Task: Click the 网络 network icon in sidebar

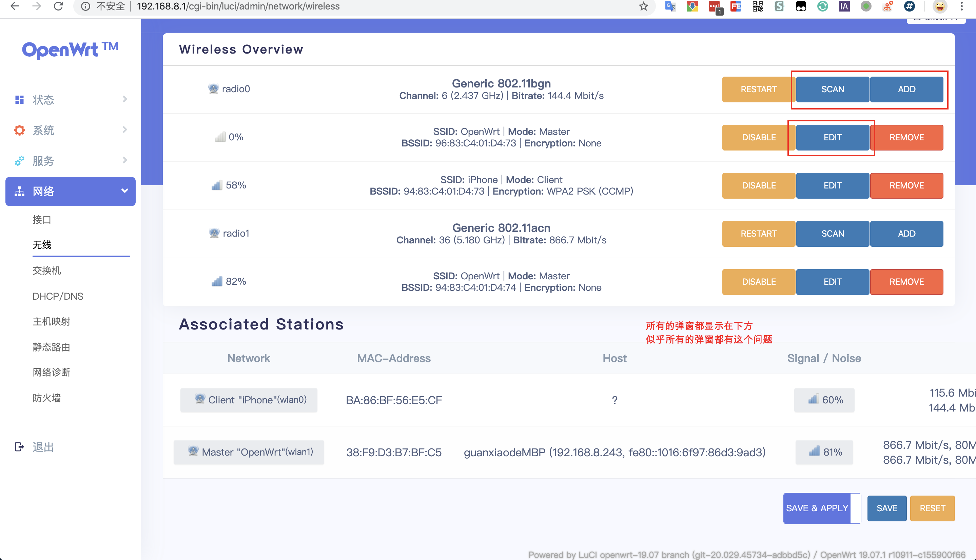Action: (x=19, y=191)
